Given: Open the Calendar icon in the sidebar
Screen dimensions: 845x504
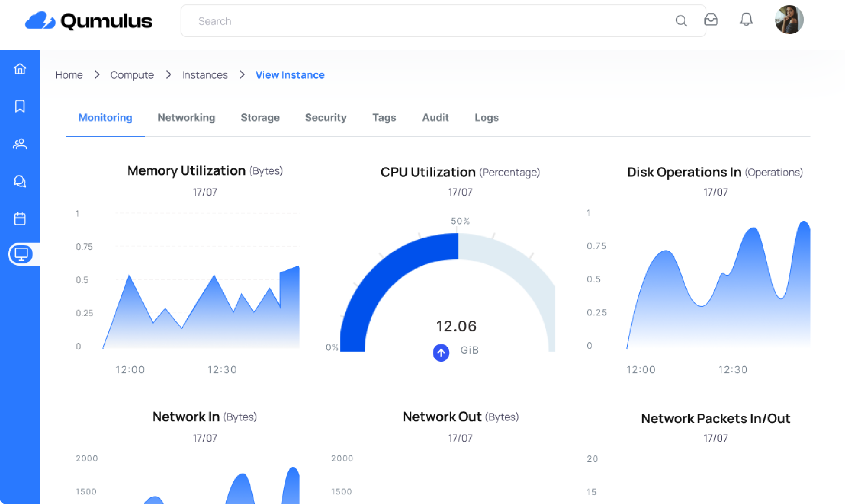Looking at the screenshot, I should pos(20,218).
